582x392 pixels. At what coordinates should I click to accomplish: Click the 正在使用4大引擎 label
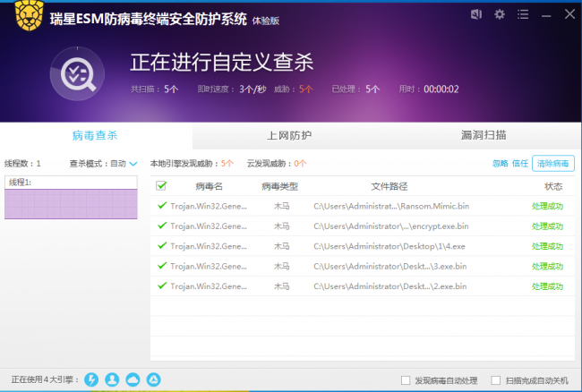46,379
